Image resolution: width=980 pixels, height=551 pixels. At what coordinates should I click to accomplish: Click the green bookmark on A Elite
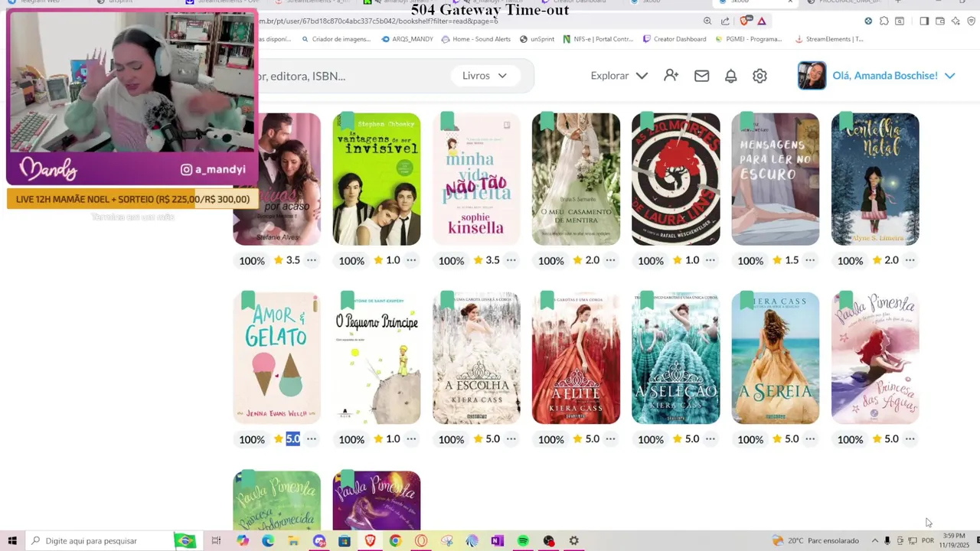547,300
